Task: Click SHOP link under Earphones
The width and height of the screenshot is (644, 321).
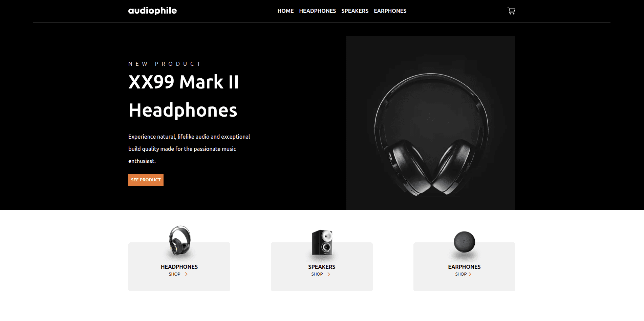Action: point(461,274)
